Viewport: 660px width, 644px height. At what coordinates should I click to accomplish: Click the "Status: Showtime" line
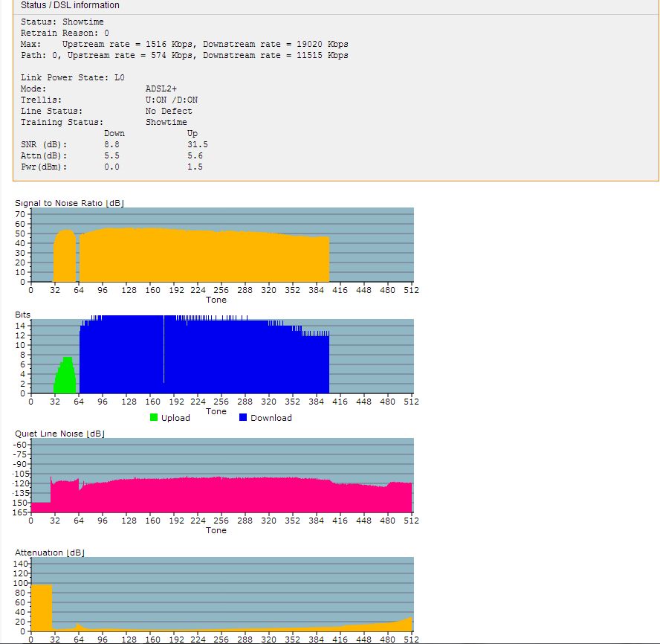pos(62,22)
